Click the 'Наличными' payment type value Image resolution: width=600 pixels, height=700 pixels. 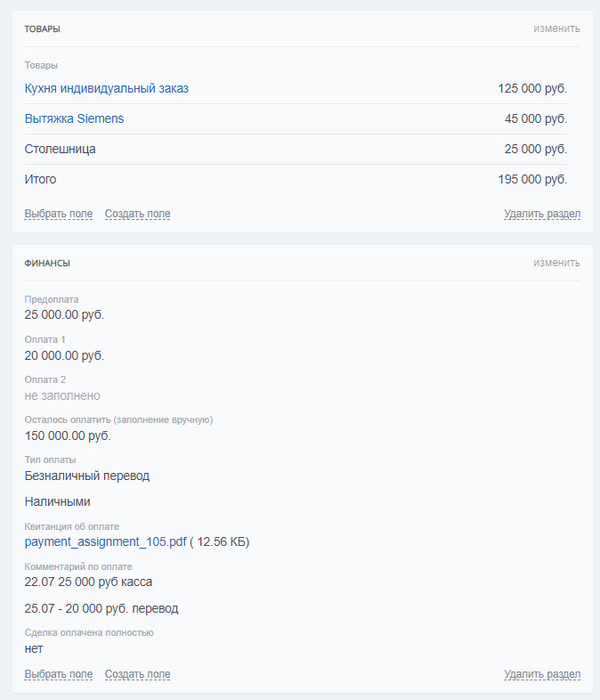click(x=58, y=501)
